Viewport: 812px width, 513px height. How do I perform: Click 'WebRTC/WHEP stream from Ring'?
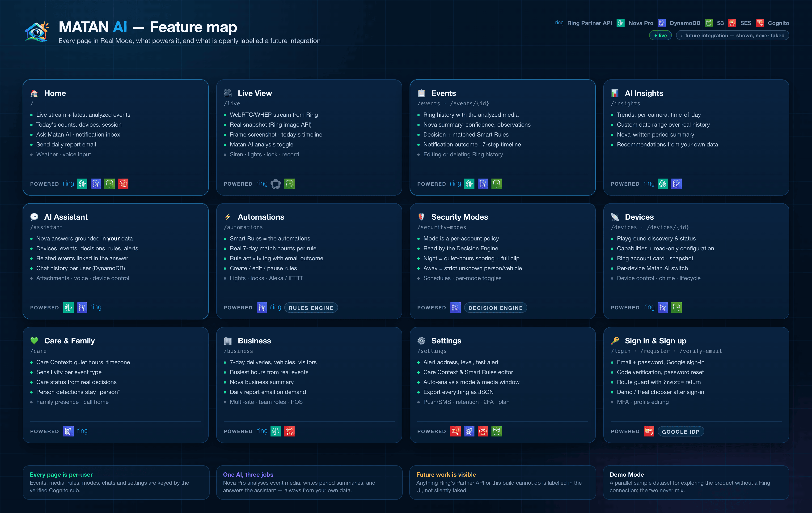click(274, 115)
